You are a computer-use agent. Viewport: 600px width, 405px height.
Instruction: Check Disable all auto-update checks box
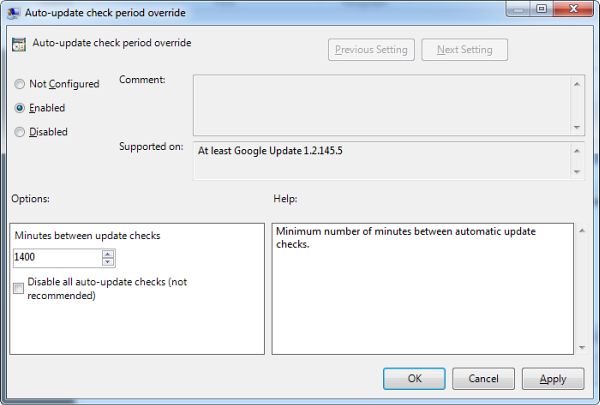tap(19, 289)
